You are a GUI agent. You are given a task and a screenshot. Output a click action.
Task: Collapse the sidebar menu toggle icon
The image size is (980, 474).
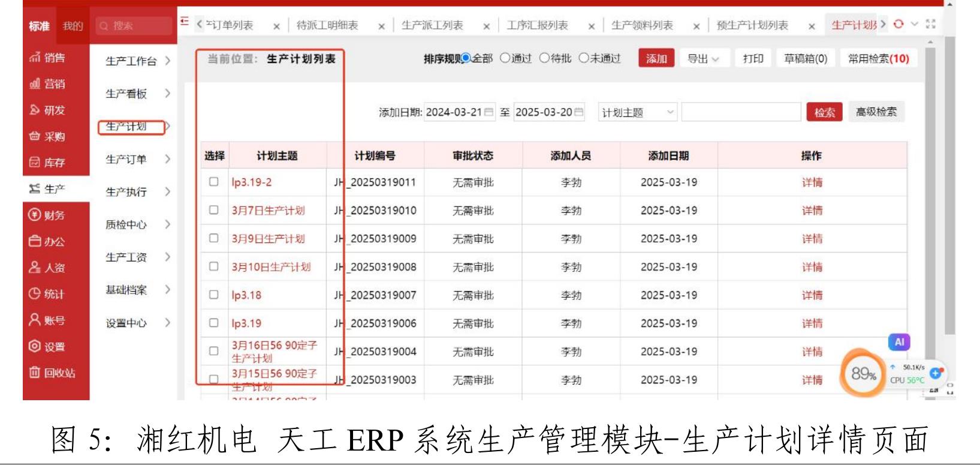coord(185,22)
